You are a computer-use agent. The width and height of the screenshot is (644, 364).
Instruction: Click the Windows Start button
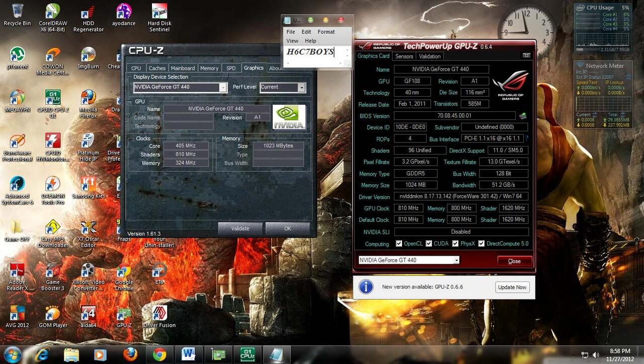pyautogui.click(x=12, y=354)
